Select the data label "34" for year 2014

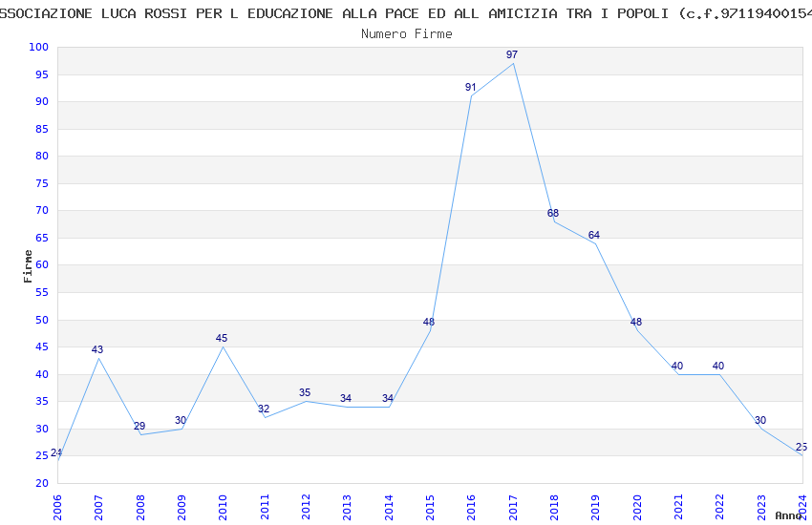pyautogui.click(x=387, y=398)
